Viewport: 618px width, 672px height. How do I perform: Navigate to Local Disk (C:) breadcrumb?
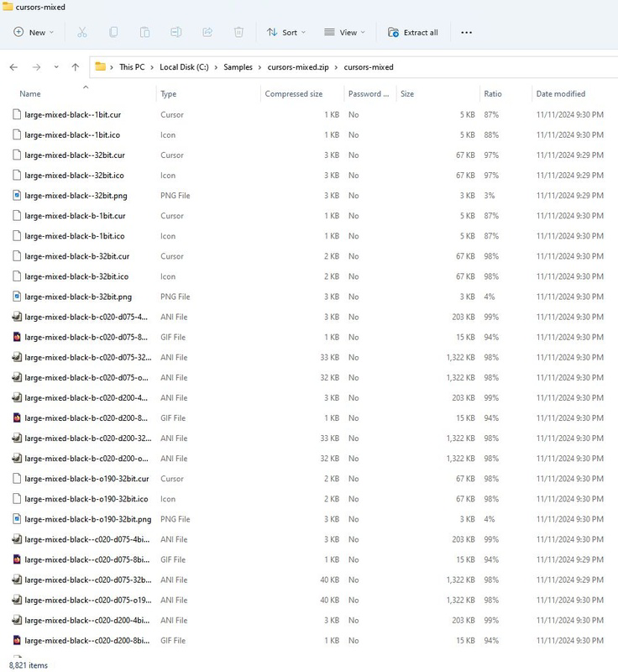point(184,67)
